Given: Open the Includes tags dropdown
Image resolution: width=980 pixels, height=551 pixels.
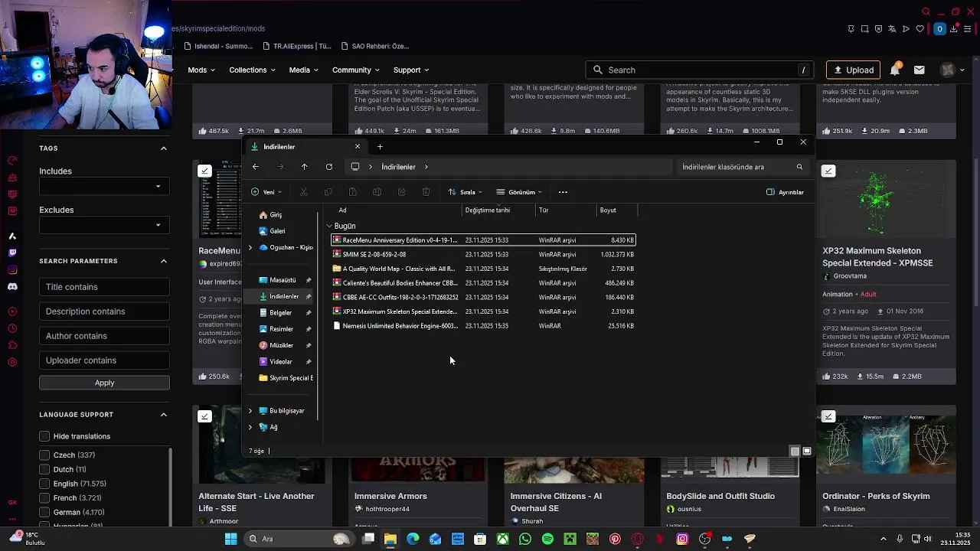Looking at the screenshot, I should 104,186.
